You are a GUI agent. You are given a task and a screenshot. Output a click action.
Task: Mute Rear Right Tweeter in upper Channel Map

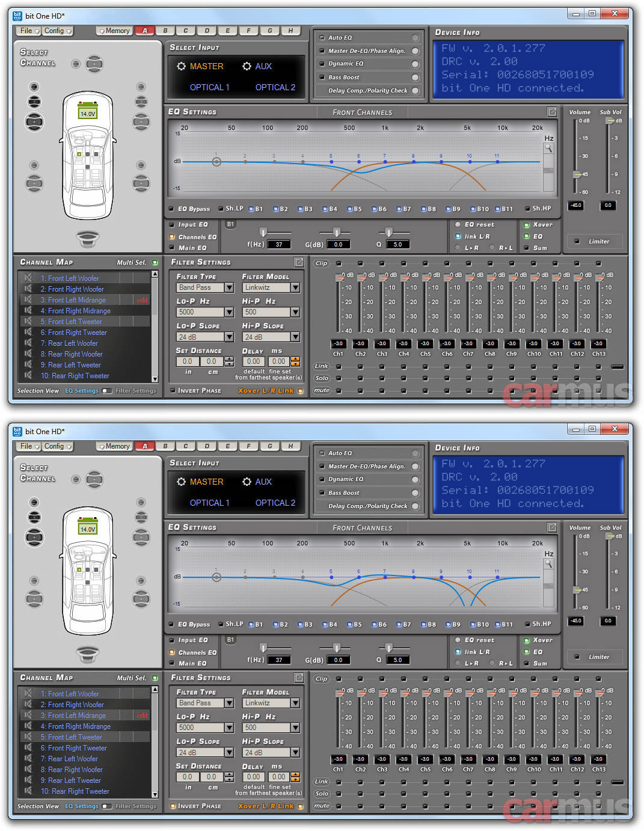pos(28,375)
